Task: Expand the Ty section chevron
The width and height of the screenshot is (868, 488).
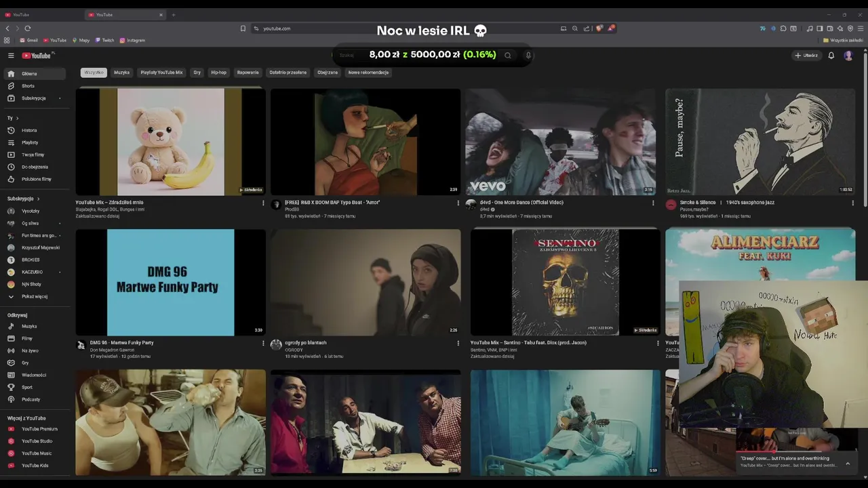Action: [17, 118]
